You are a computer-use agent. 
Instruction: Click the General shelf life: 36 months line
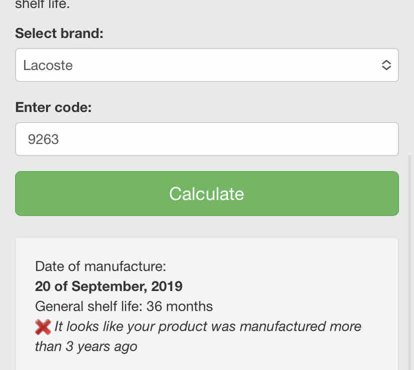124,306
